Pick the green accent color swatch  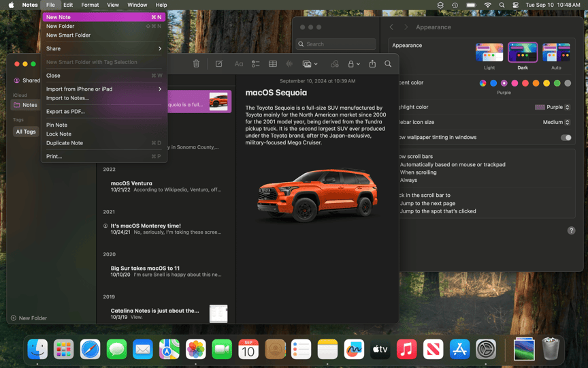(557, 83)
